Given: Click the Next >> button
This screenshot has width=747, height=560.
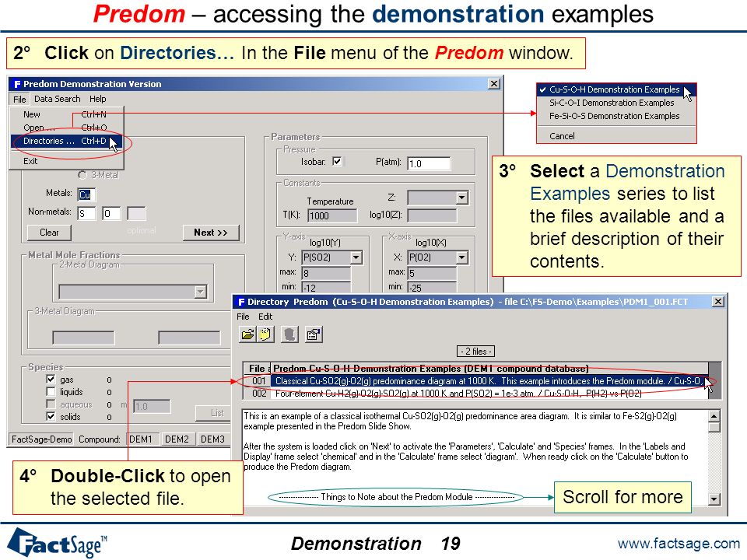Looking at the screenshot, I should 211,233.
